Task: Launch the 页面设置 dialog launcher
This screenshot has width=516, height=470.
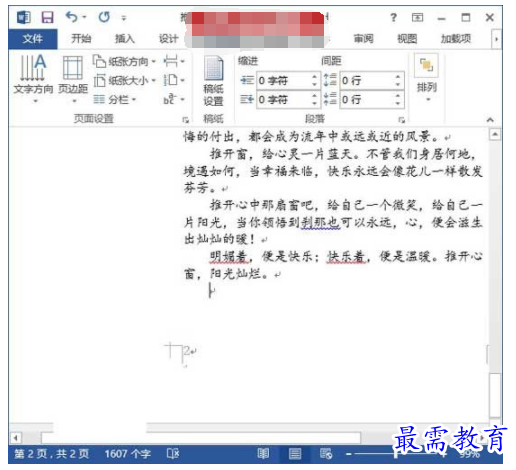Action: pyautogui.click(x=185, y=120)
